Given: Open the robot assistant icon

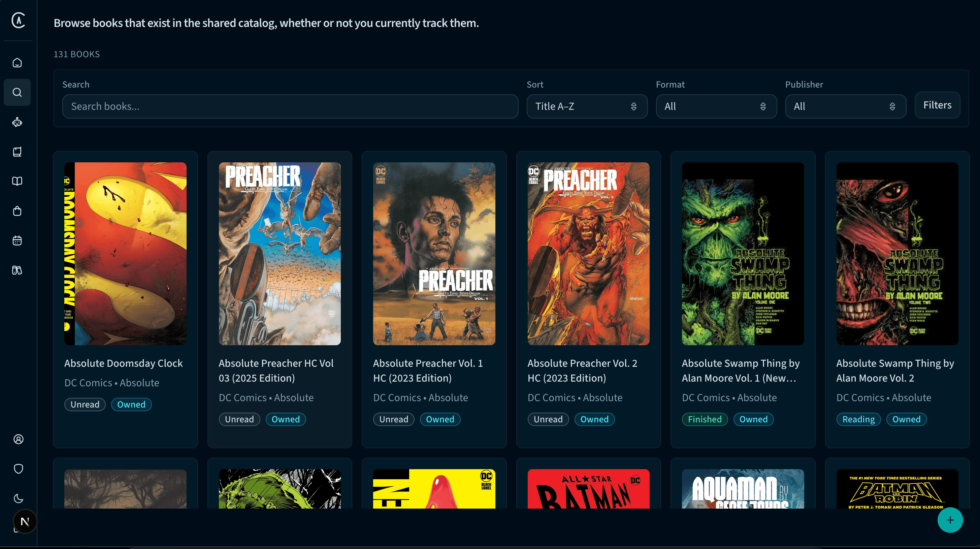Looking at the screenshot, I should click(x=17, y=122).
